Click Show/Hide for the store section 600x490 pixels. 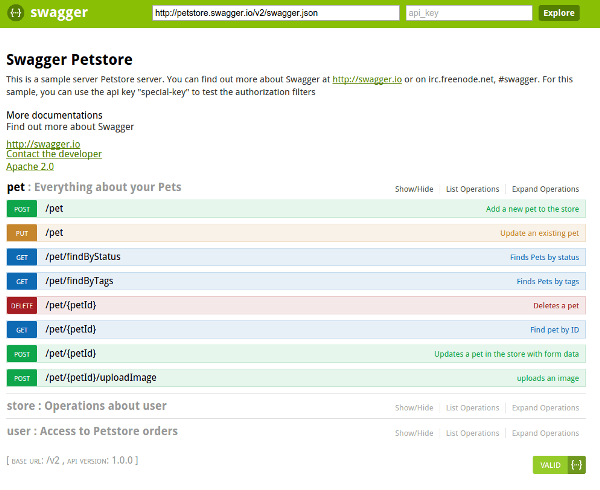[x=414, y=408]
